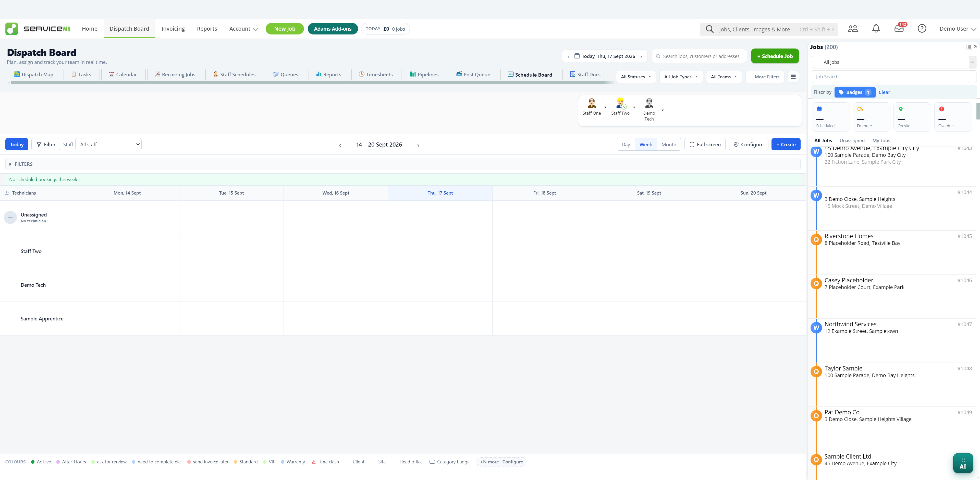This screenshot has width=980, height=480.
Task: Expand the FILTERS section
Action: (x=403, y=164)
